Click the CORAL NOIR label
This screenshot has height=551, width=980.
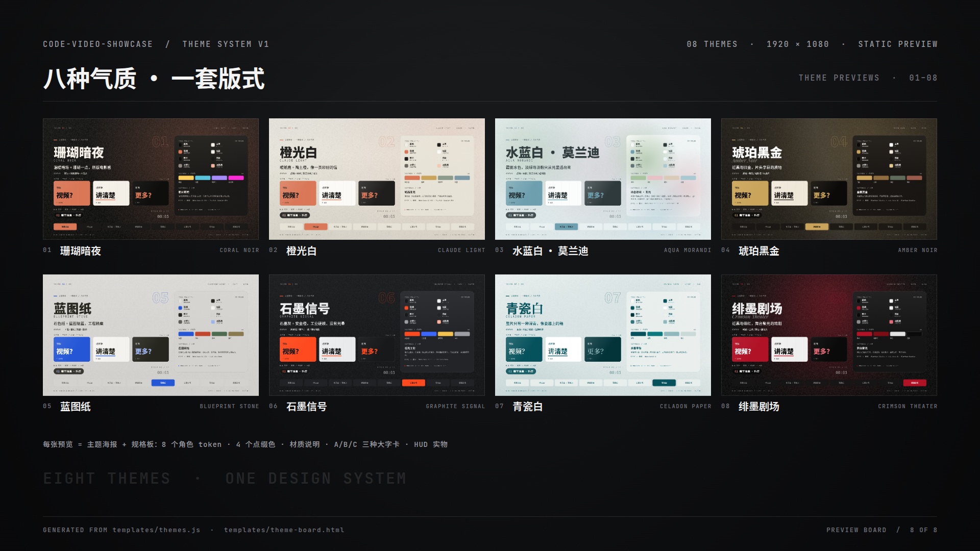[x=239, y=251]
